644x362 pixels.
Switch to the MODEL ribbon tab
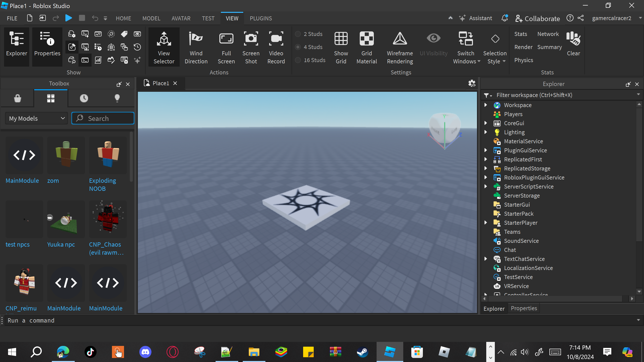pos(151,18)
